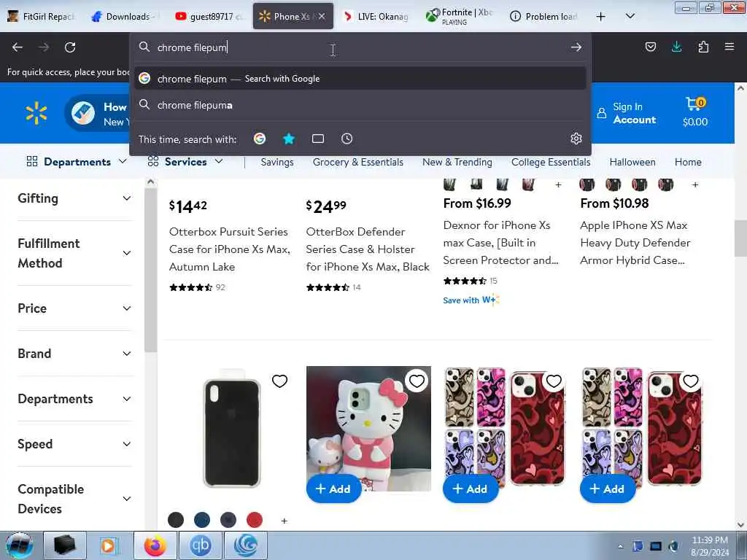
Task: Expand the Departments filter in sidebar
Action: tap(74, 399)
